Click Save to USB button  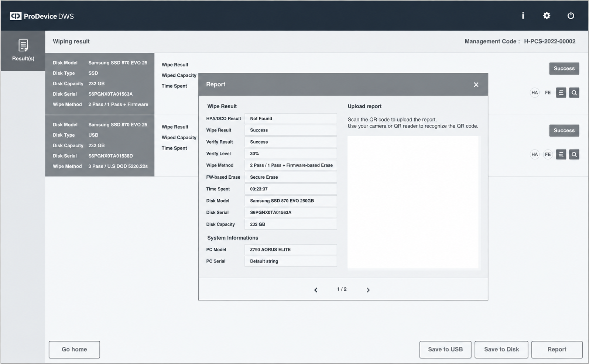point(445,349)
